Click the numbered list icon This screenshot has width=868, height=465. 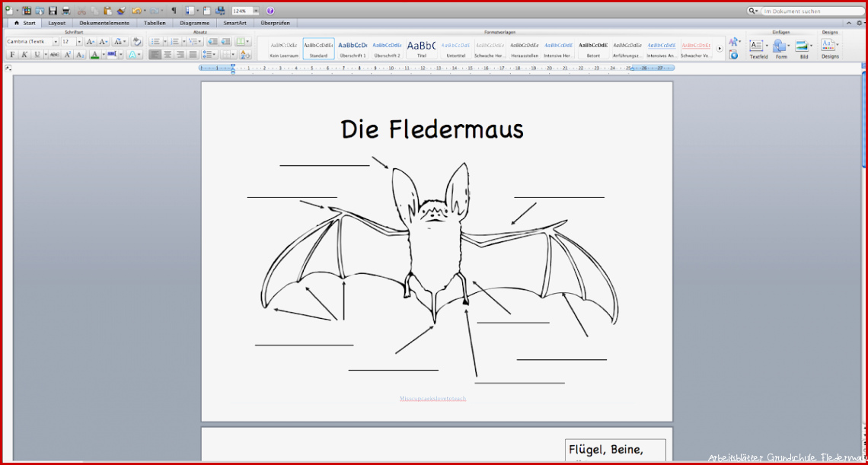[x=175, y=42]
